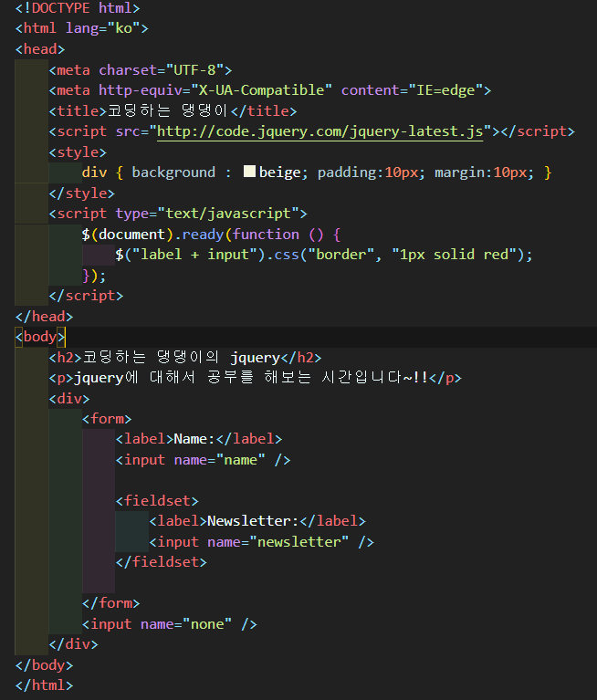Screen dimensions: 597x700
Task: Click the Name: label line
Action: point(199,439)
